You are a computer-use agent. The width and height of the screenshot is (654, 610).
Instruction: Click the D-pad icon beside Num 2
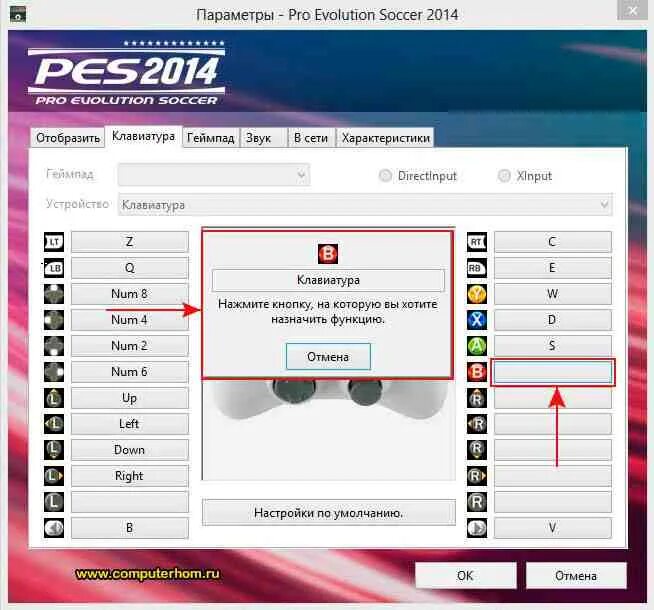[54, 346]
